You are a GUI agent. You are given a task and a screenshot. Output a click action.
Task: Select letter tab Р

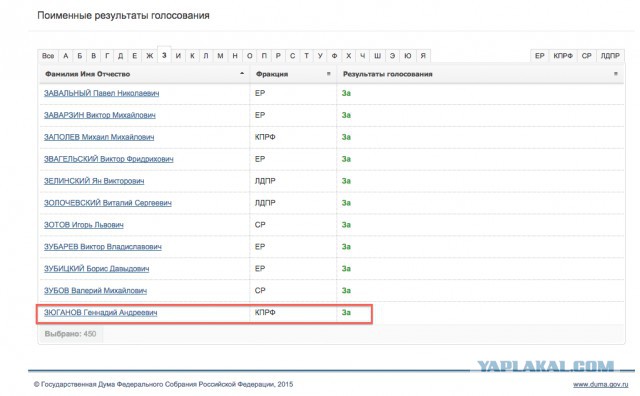point(278,56)
